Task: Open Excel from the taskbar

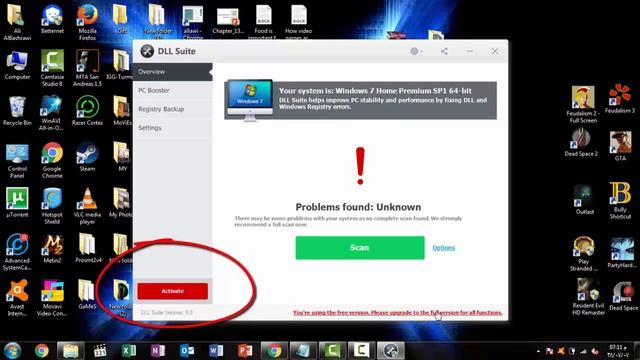Action: [x=129, y=351]
